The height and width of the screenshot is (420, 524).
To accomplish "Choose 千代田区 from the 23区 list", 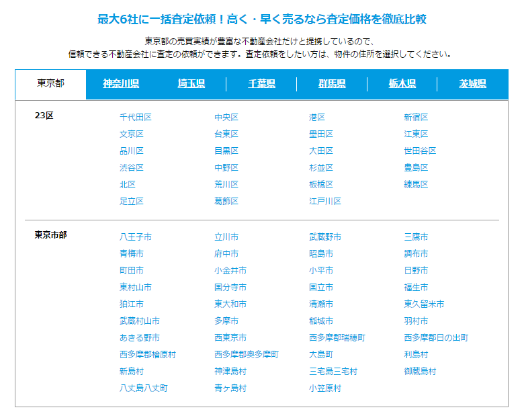I will 135,117.
